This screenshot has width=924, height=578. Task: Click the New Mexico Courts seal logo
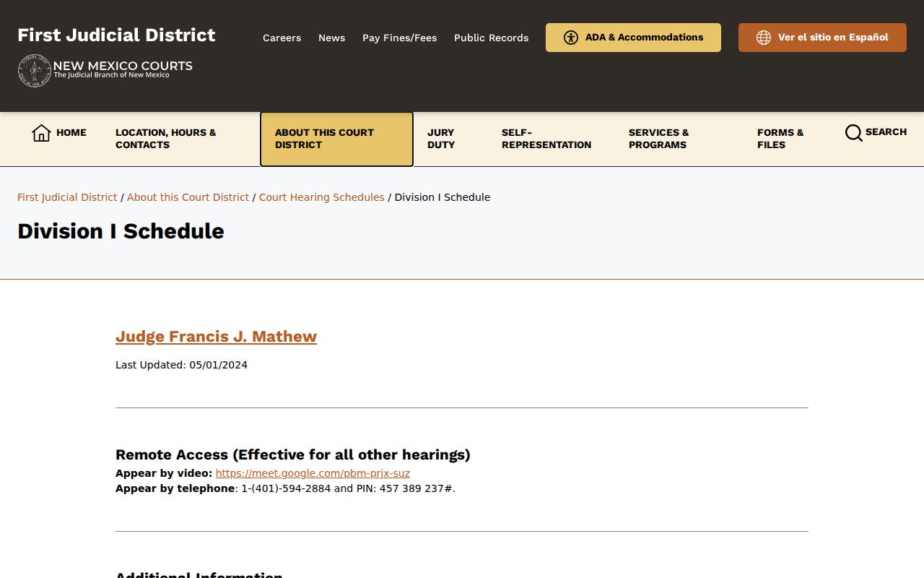point(34,71)
